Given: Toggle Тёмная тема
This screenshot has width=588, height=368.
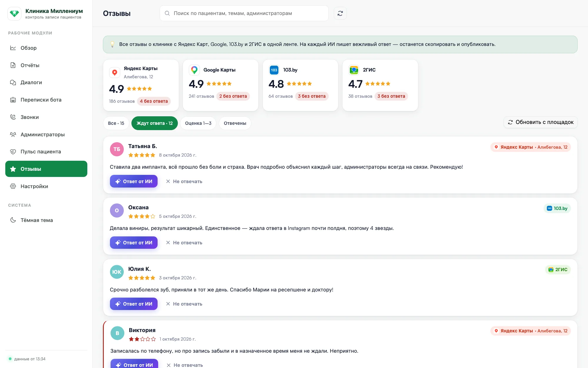Looking at the screenshot, I should pyautogui.click(x=46, y=220).
